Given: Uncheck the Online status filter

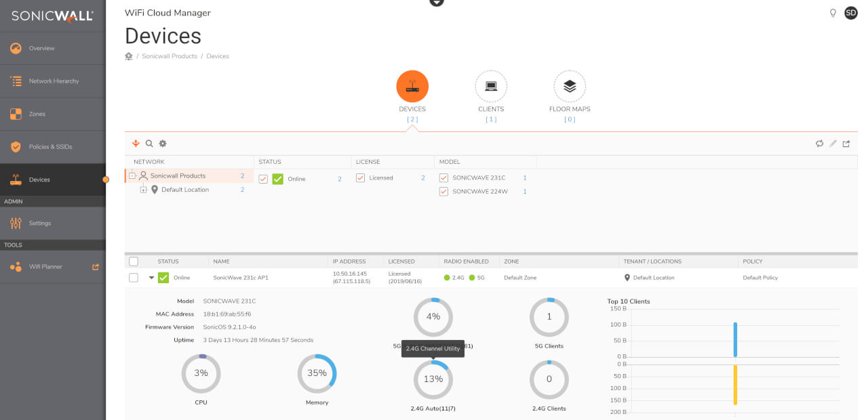Looking at the screenshot, I should tap(263, 179).
